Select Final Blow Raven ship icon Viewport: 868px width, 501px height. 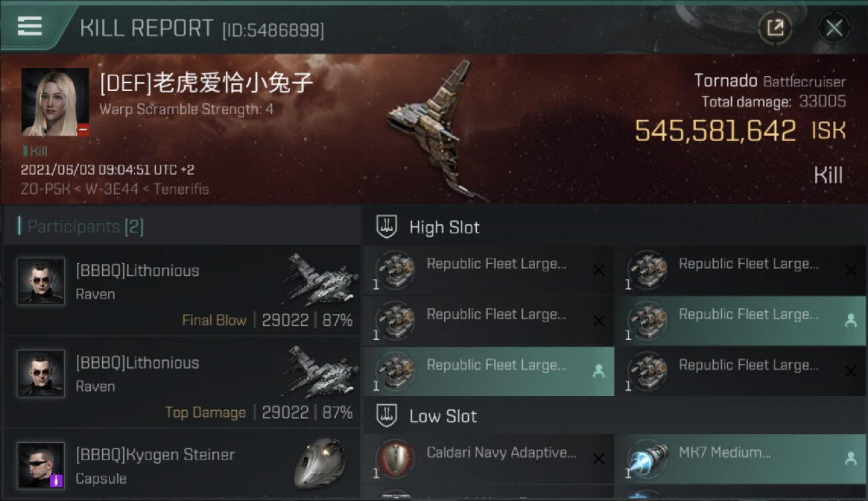(x=322, y=279)
